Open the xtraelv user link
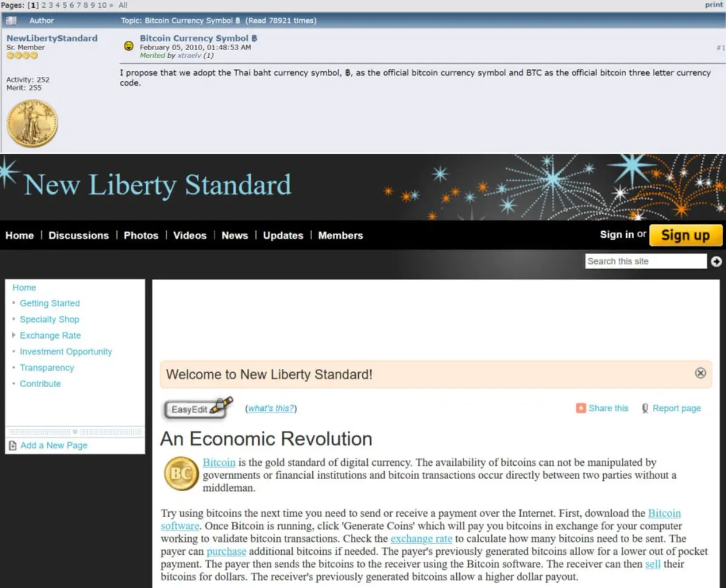This screenshot has height=588, width=726. tap(188, 55)
